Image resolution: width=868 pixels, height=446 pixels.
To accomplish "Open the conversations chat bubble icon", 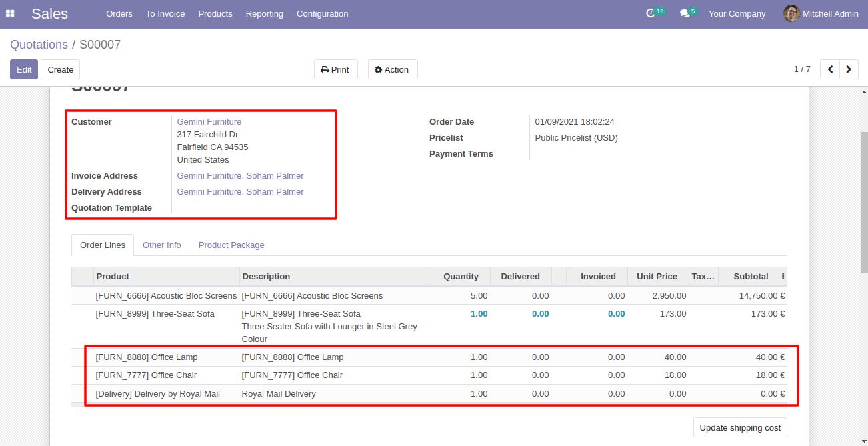I will point(685,13).
